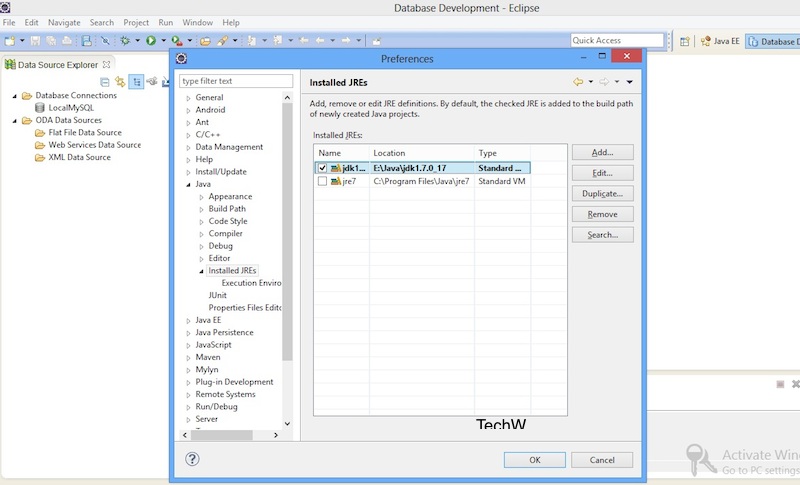The height and width of the screenshot is (485, 800).
Task: Expand the Maven preferences node
Action: (x=188, y=358)
